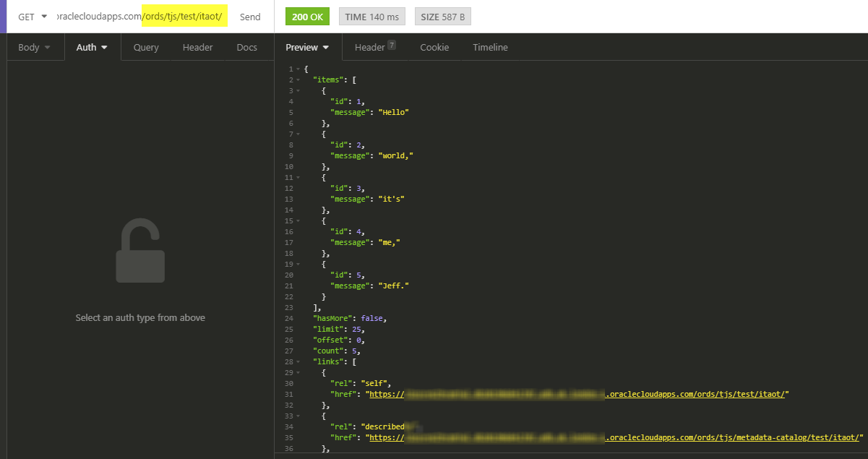Click the TIME 140 ms badge
Viewport: 868px width, 459px height.
pos(371,17)
